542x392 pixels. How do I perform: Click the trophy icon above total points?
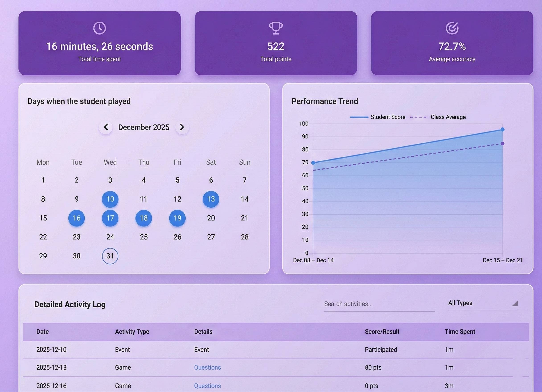pos(276,28)
